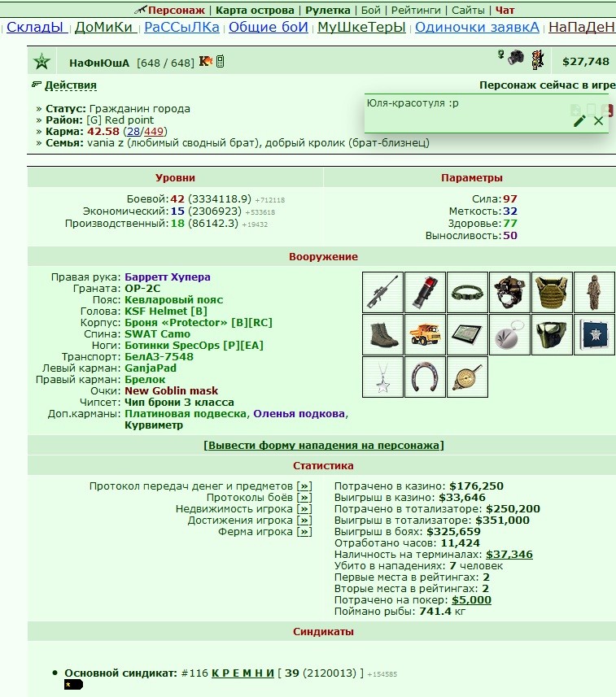Close the Юля-красотуля note popup
The image size is (616, 697).
(599, 120)
